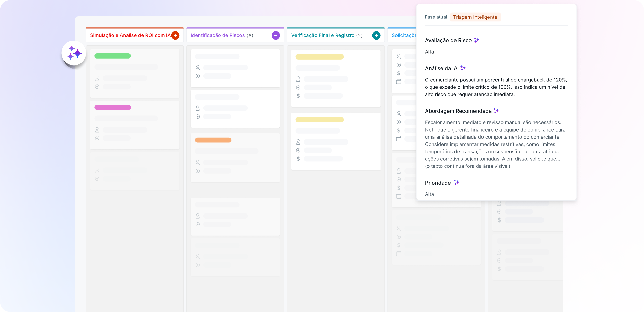Click sparkle icon beside Avaliação de Risco
The image size is (644, 312).
tap(477, 40)
